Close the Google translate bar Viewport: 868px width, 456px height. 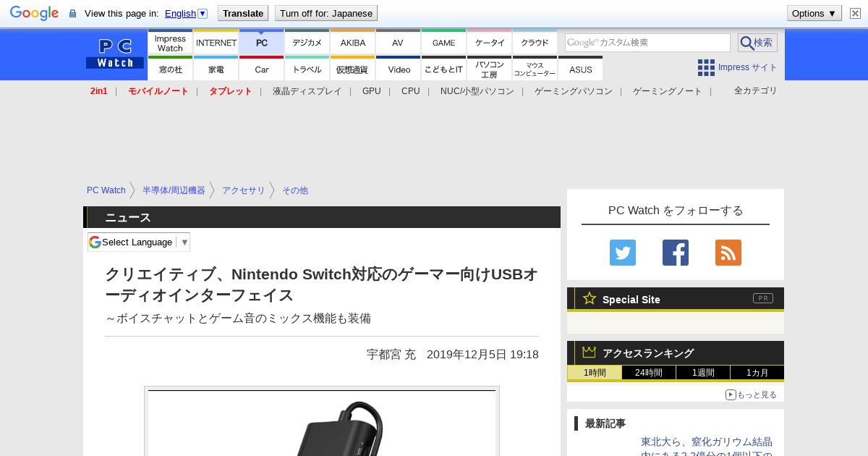tap(856, 13)
